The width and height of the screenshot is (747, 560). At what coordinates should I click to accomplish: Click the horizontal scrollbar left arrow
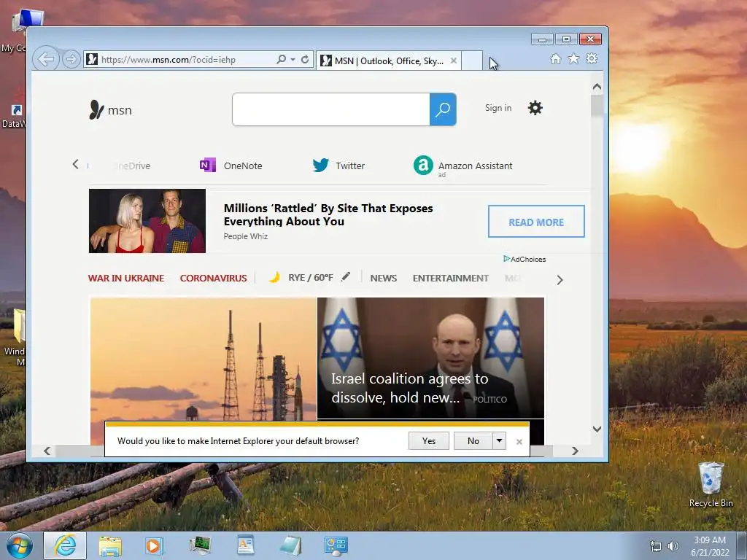tap(47, 451)
